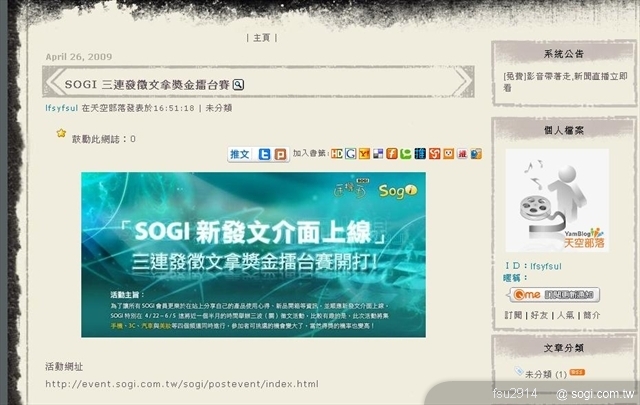Click the 簡介 link in profile panel
Screen dimensions: 640x405
pyautogui.click(x=592, y=315)
